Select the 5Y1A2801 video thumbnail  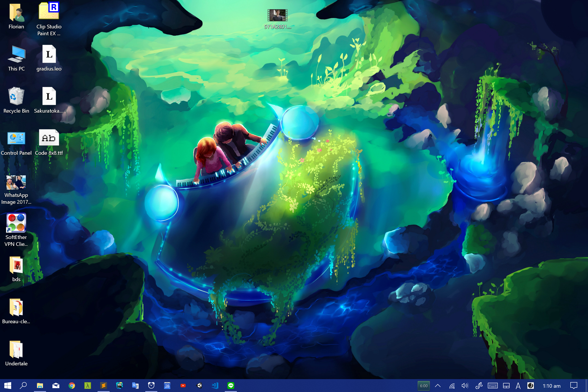(x=277, y=16)
